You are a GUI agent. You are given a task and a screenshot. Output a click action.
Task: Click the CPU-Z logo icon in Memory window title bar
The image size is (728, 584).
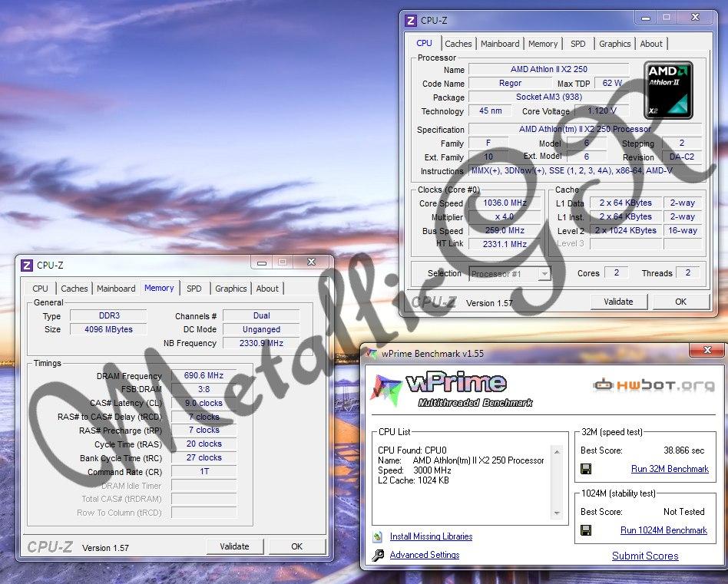27,266
